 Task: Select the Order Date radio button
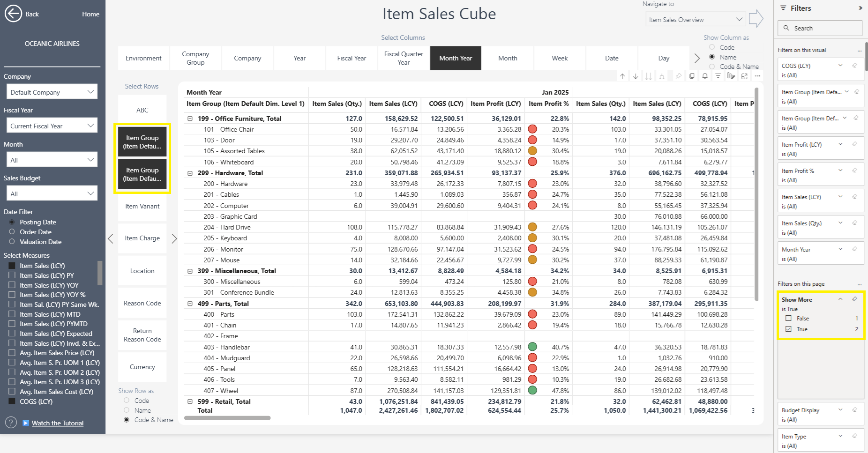click(12, 232)
